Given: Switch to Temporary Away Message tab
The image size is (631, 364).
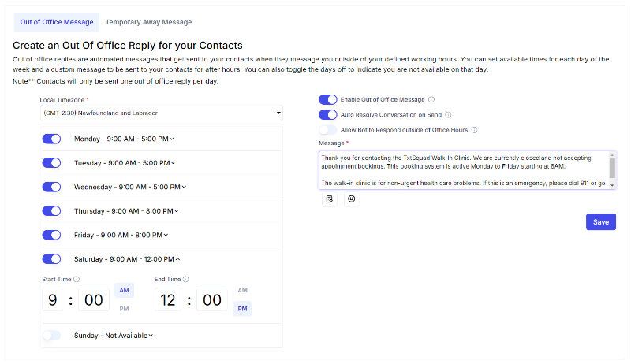Looking at the screenshot, I should pyautogui.click(x=148, y=22).
